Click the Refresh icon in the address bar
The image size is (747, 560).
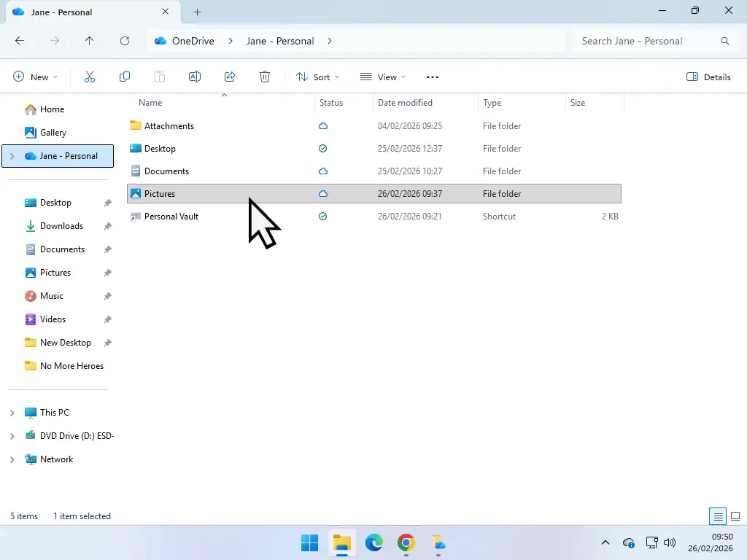pos(125,41)
